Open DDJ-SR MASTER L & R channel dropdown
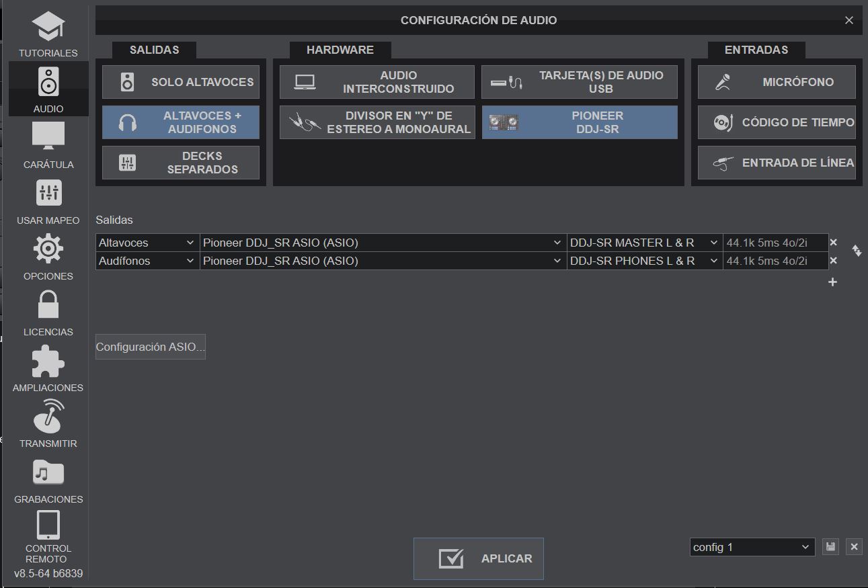Image resolution: width=868 pixels, height=588 pixels. click(x=645, y=243)
